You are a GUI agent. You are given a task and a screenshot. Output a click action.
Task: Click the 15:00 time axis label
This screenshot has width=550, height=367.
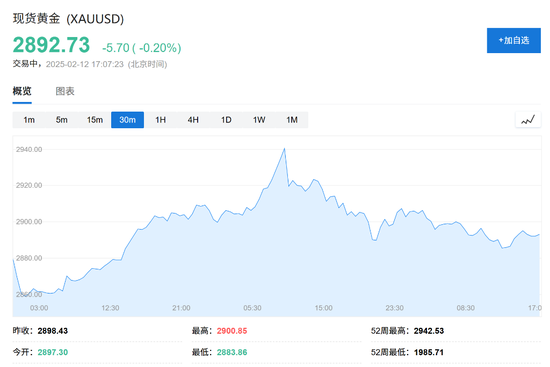[323, 308]
